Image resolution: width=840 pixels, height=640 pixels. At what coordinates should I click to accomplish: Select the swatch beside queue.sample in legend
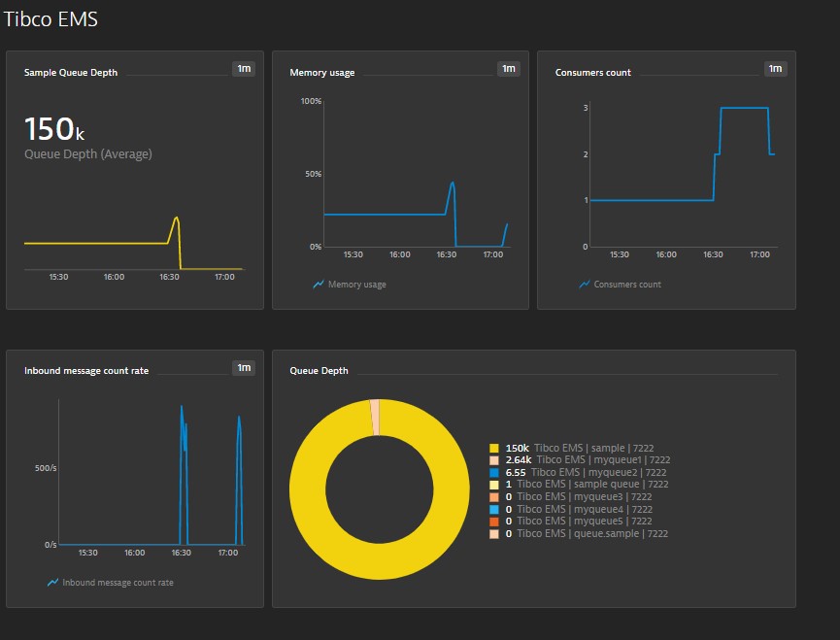coord(494,533)
